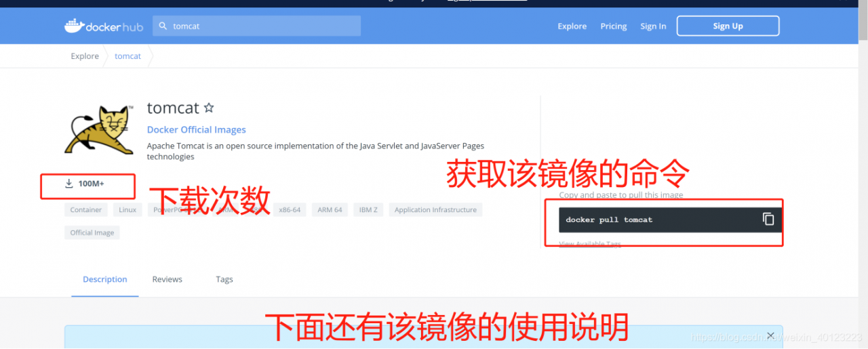
Task: Switch to the Description tab
Action: click(x=105, y=279)
